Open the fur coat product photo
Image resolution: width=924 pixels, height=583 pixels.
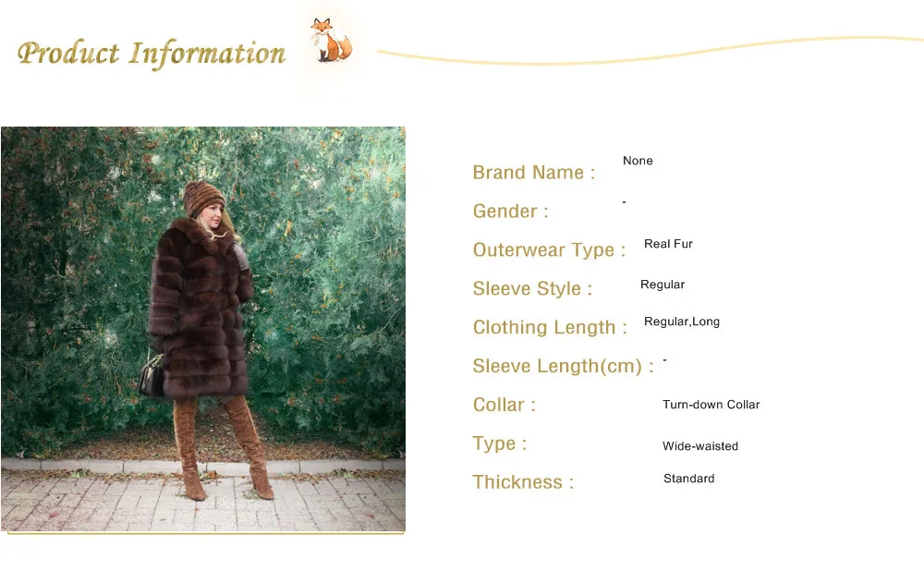point(203,329)
